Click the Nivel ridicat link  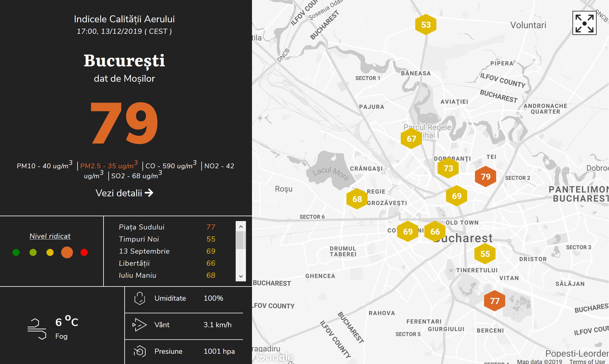point(50,236)
